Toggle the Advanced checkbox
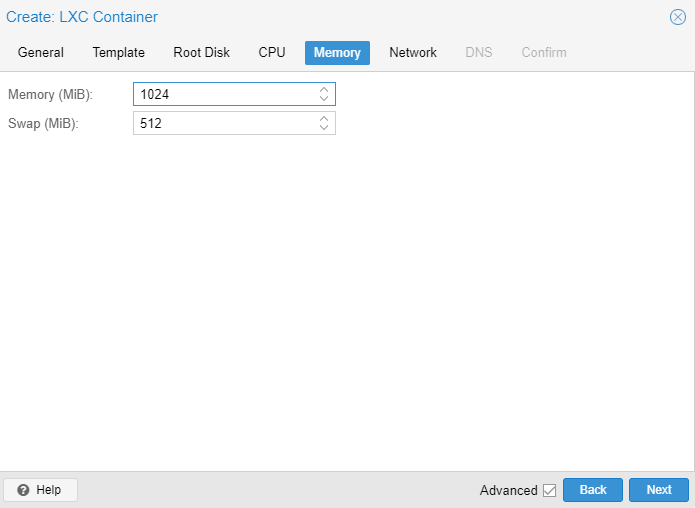Image resolution: width=695 pixels, height=508 pixels. coord(549,490)
